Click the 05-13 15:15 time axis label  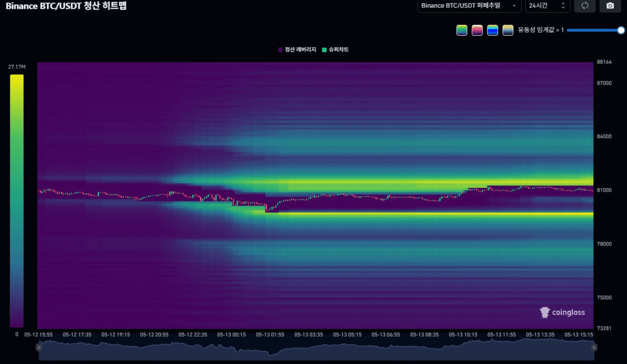point(579,335)
